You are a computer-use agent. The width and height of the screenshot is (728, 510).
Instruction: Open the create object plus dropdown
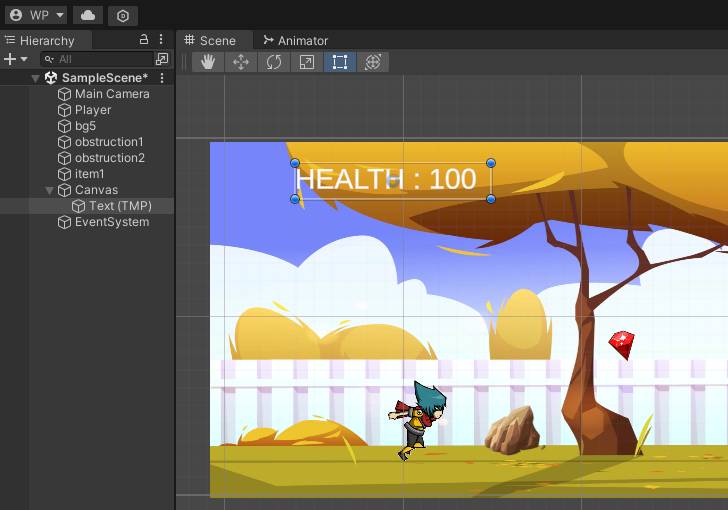[x=16, y=59]
